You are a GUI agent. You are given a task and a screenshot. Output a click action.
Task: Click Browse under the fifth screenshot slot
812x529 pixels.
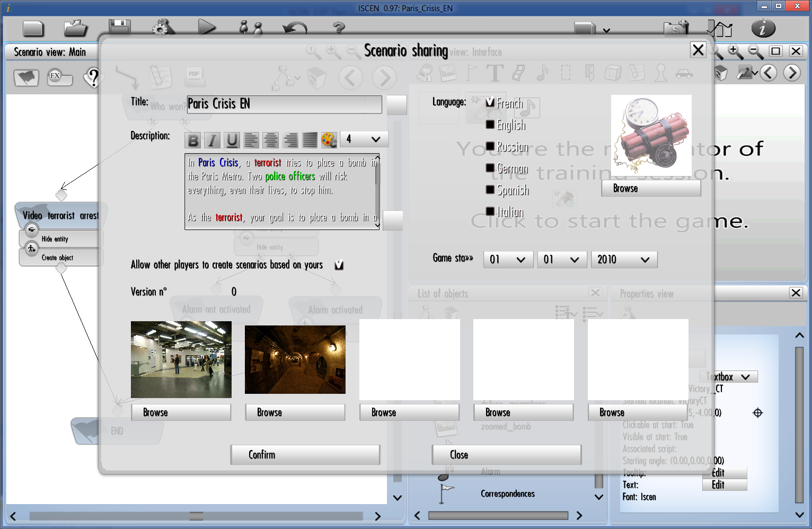click(x=638, y=412)
